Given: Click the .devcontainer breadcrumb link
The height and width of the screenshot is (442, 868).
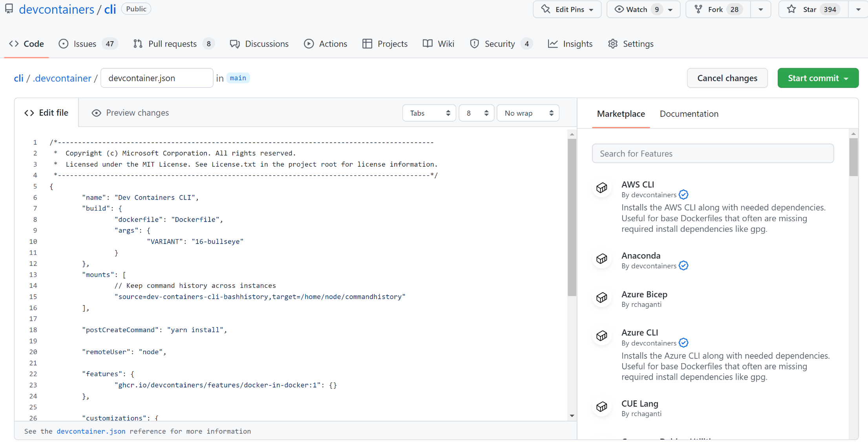Looking at the screenshot, I should [62, 78].
